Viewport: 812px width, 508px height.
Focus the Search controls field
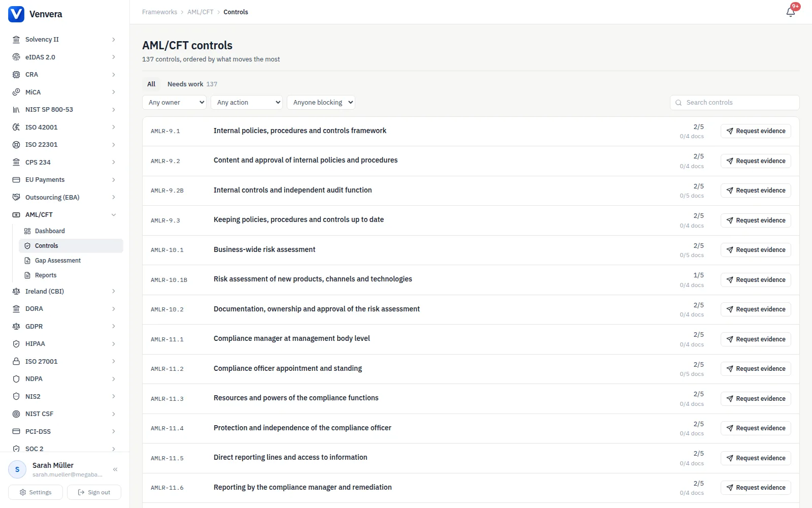(734, 103)
